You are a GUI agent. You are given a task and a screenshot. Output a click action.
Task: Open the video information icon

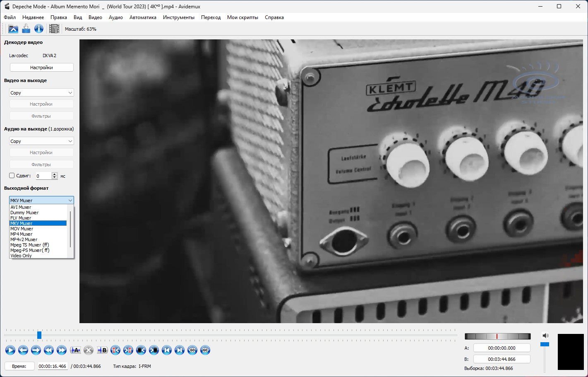pos(39,29)
